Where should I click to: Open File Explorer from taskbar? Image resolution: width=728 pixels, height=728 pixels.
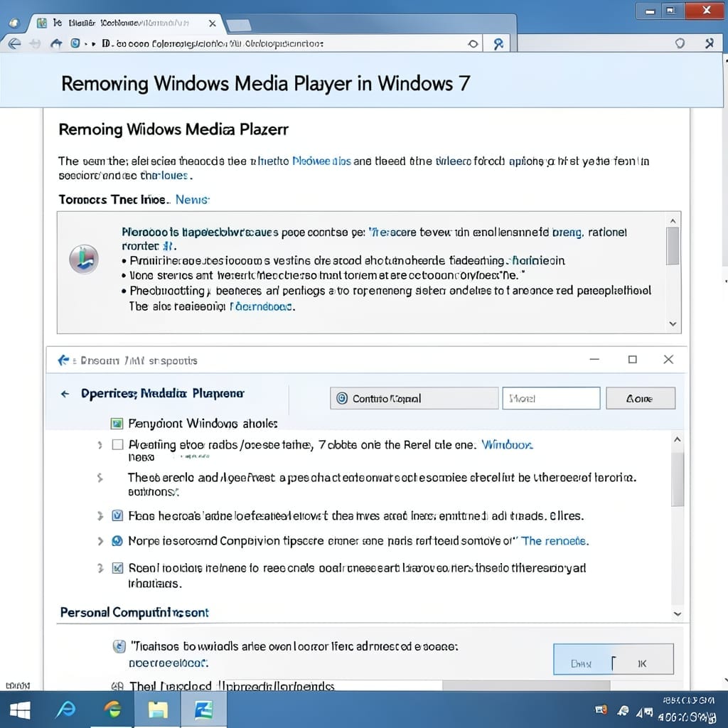click(x=158, y=710)
